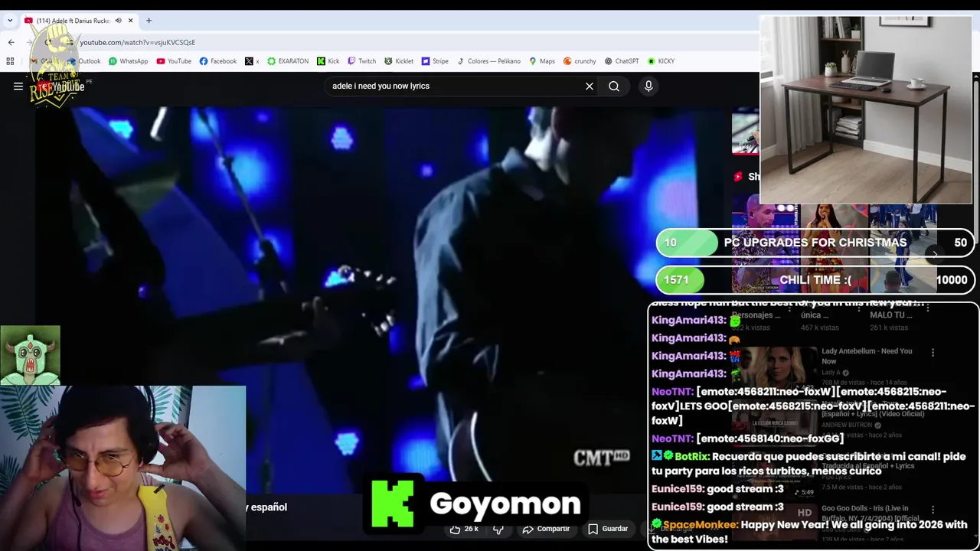The height and width of the screenshot is (551, 980).
Task: Open the Facebook bookmark
Action: 218,61
